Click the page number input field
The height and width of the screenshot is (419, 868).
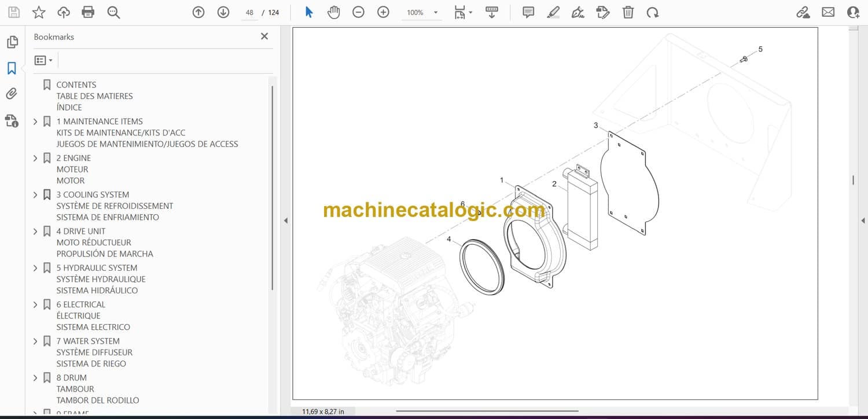249,13
